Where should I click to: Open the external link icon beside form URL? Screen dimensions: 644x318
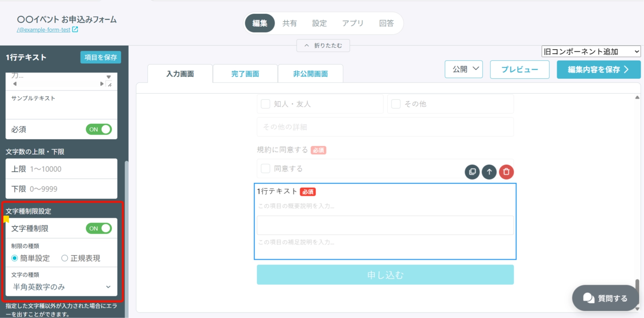[x=75, y=29]
